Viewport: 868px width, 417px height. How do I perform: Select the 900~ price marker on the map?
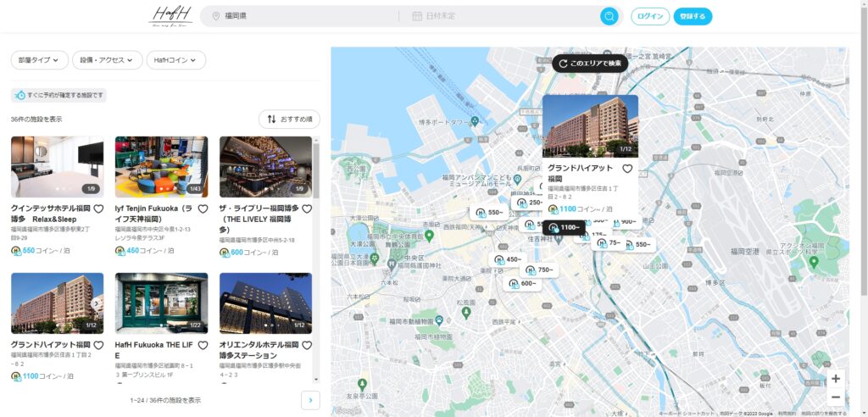628,221
